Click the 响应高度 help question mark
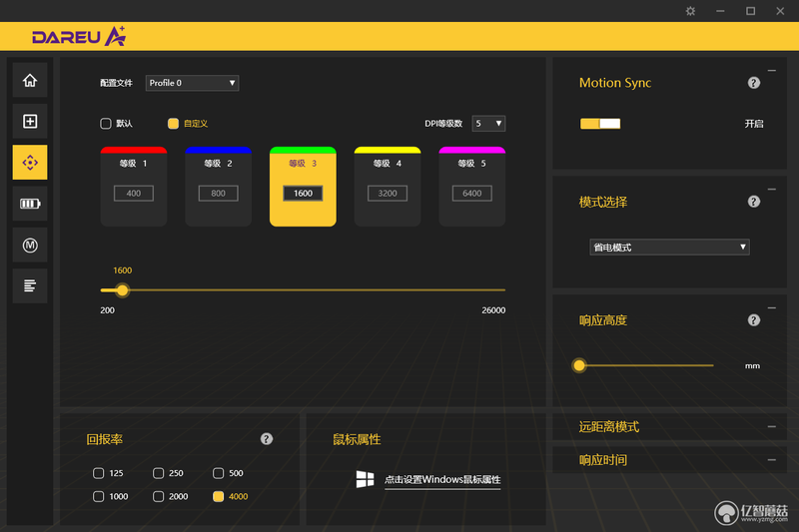The width and height of the screenshot is (799, 532). (754, 320)
